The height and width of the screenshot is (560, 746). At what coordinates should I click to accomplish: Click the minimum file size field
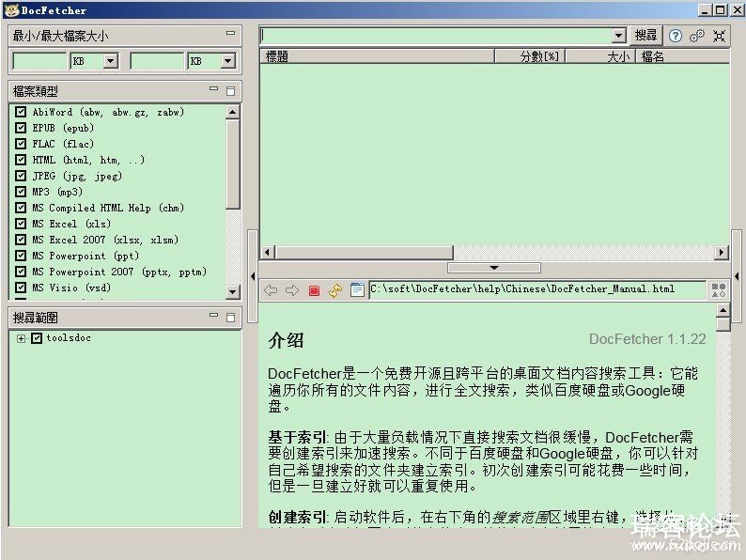(40, 61)
